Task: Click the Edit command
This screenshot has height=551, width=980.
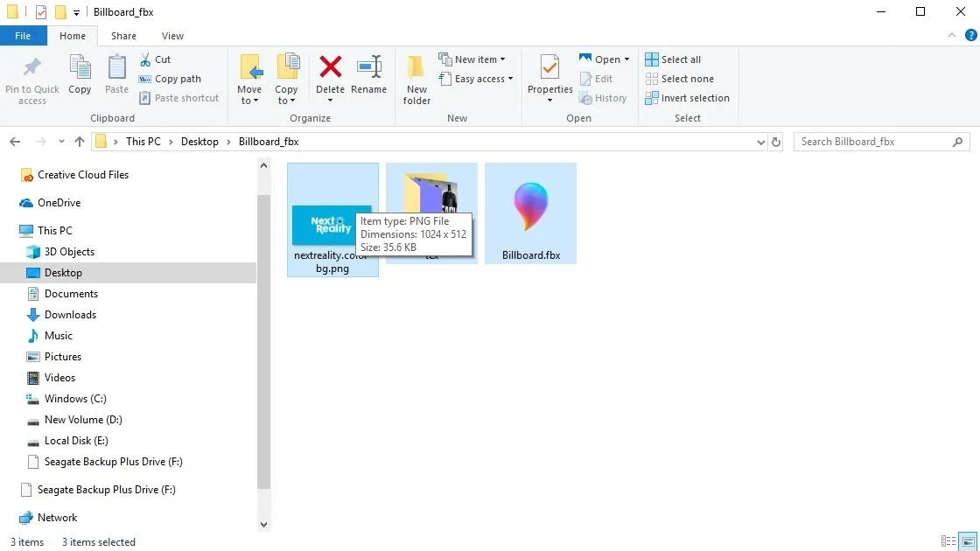Action: coord(596,79)
